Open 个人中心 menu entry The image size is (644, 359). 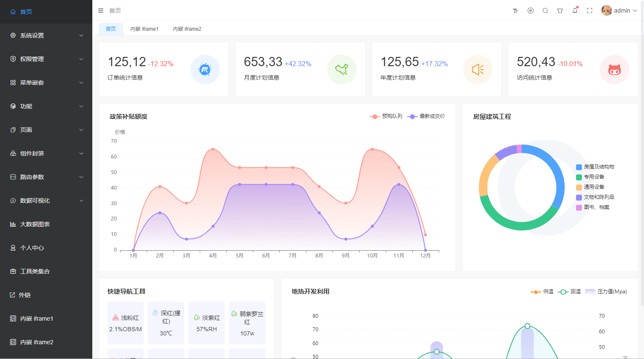pyautogui.click(x=46, y=248)
